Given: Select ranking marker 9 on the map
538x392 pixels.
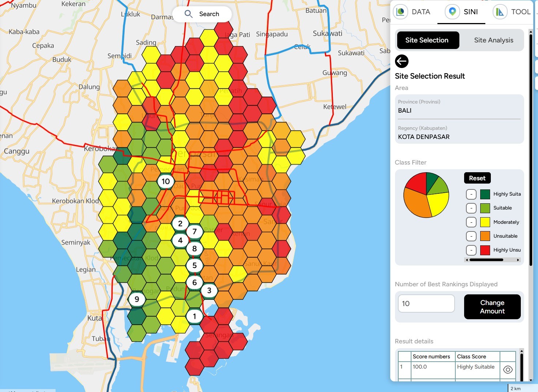Looking at the screenshot, I should point(136,299).
